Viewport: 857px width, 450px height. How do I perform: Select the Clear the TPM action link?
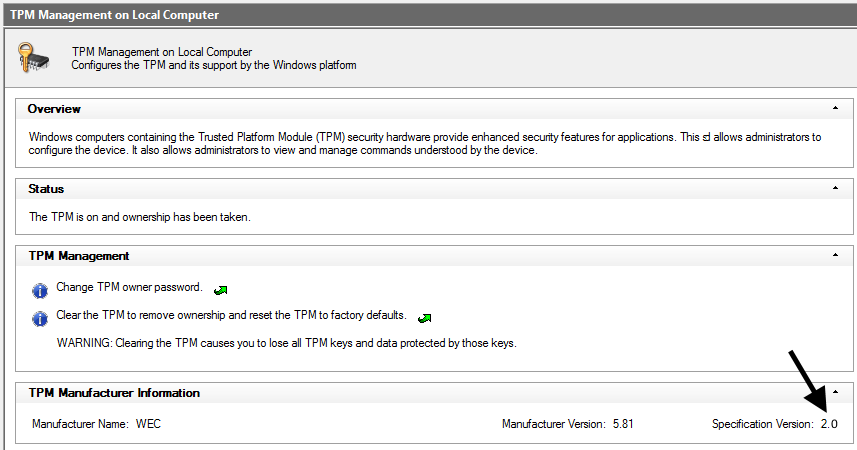231,316
